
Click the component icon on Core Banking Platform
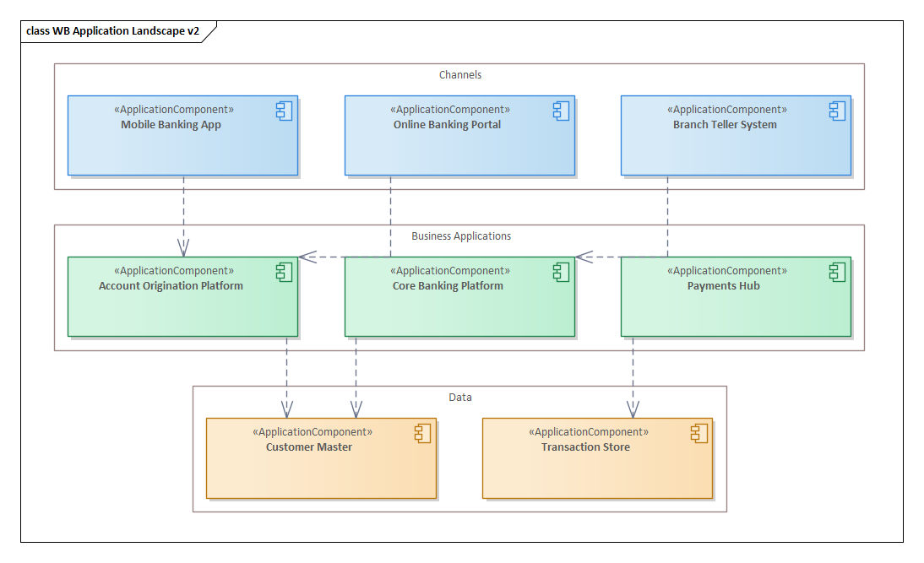(x=561, y=272)
